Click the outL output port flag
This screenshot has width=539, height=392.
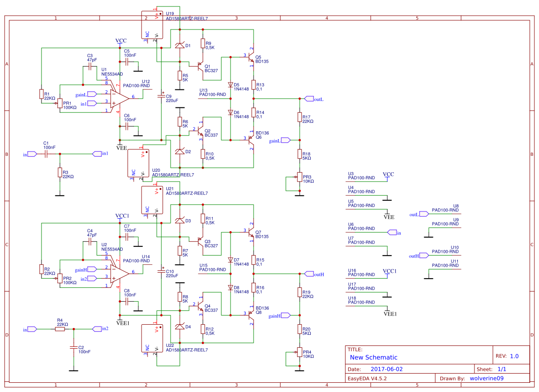click(309, 99)
